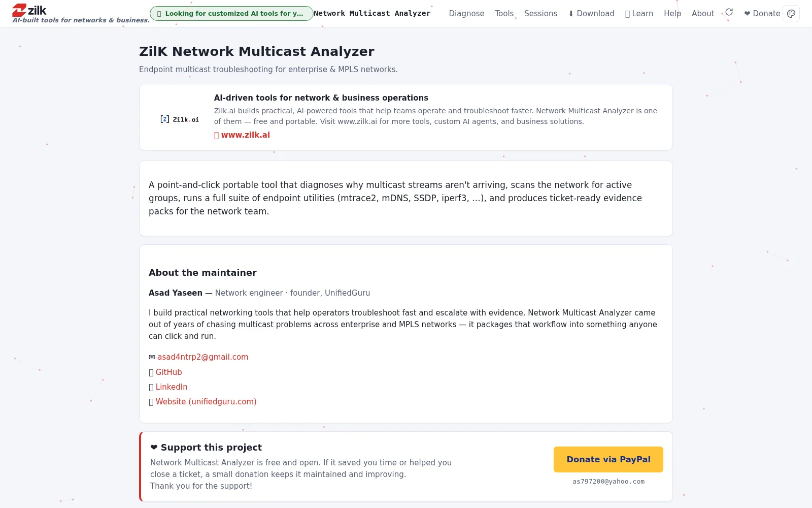The image size is (812, 508).
Task: Click the Zilk.ai logo thumbnail
Action: click(x=179, y=119)
